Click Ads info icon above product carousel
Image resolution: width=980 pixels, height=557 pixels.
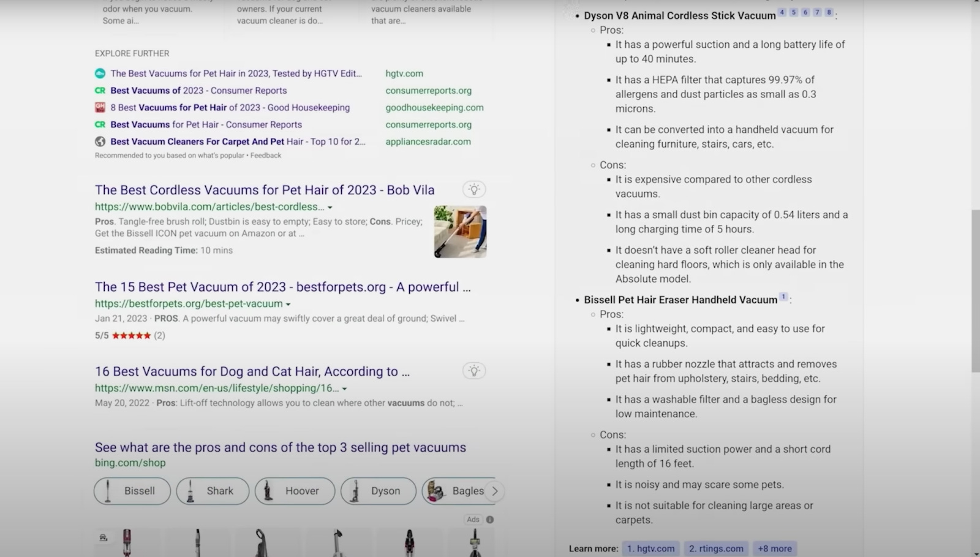tap(490, 520)
